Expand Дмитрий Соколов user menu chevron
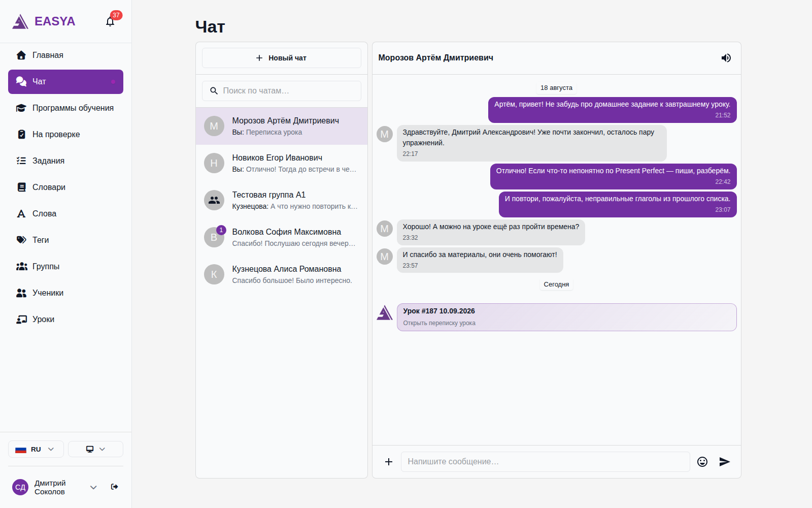Image resolution: width=812 pixels, height=508 pixels. (93, 487)
